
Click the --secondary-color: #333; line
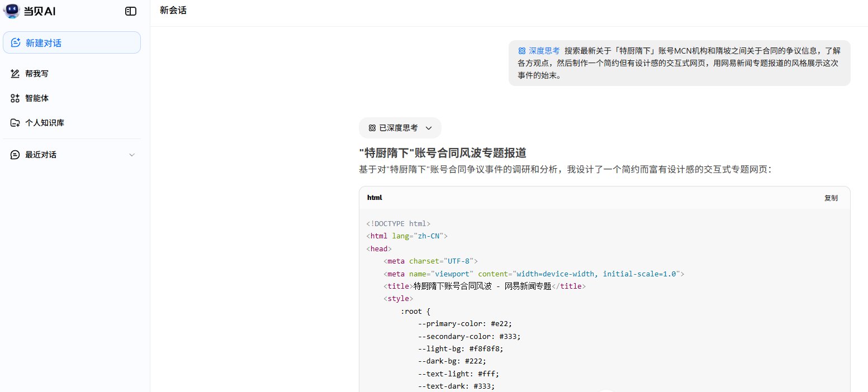469,336
